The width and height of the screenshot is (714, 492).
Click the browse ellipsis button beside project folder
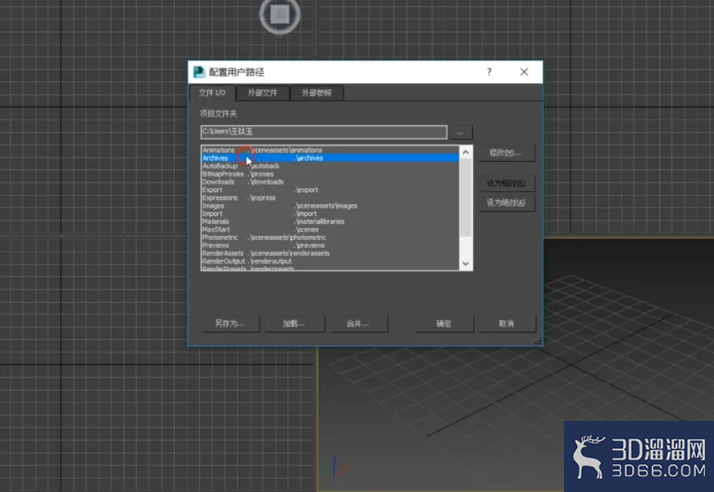click(460, 133)
